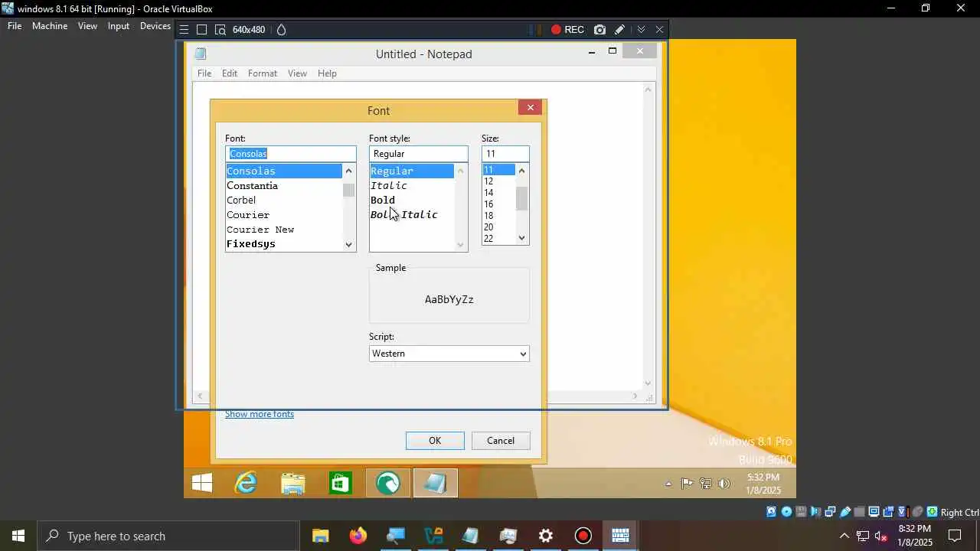Open Settings gear on host taskbar

coord(546,536)
